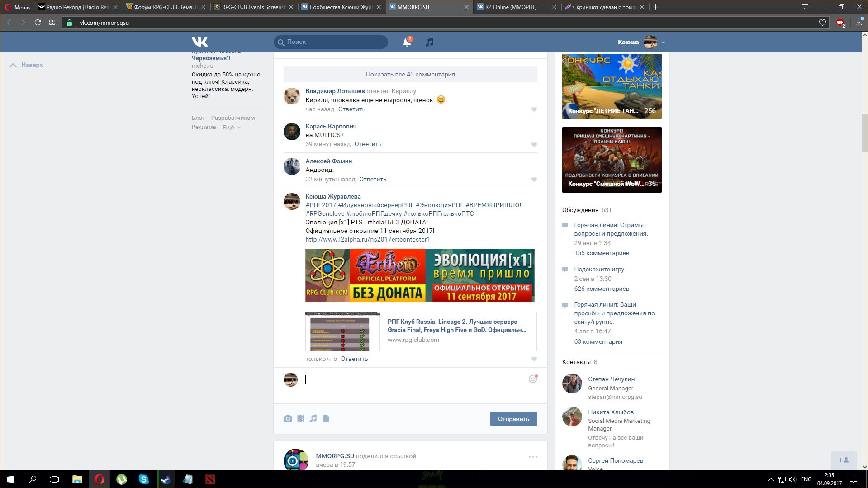Click into the comment text field
The image size is (868, 488).
(414, 380)
